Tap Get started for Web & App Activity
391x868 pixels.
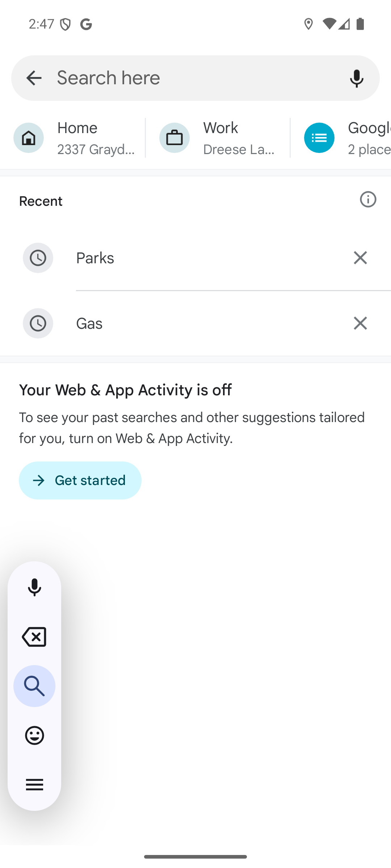coord(80,480)
